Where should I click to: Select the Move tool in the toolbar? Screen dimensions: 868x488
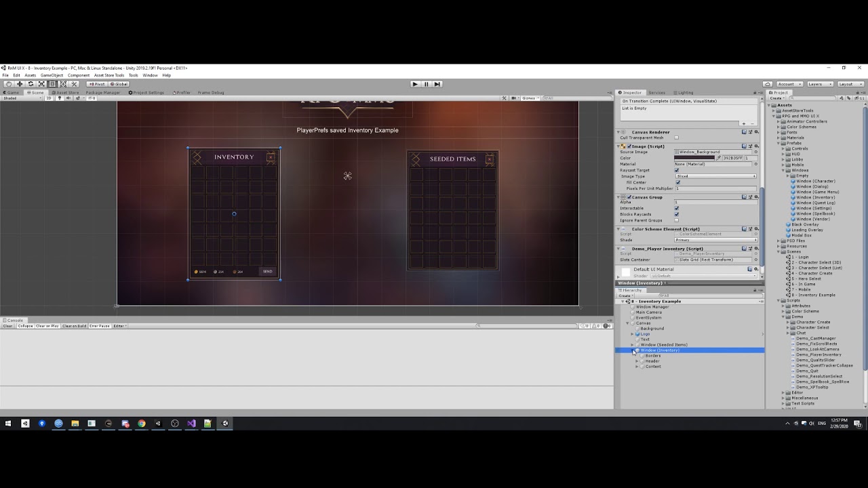point(20,84)
